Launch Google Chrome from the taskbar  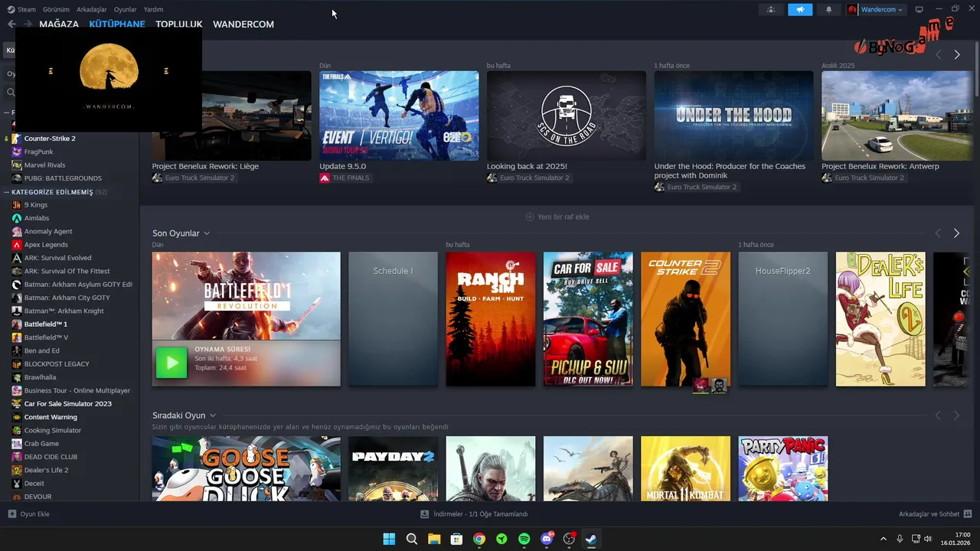(479, 539)
